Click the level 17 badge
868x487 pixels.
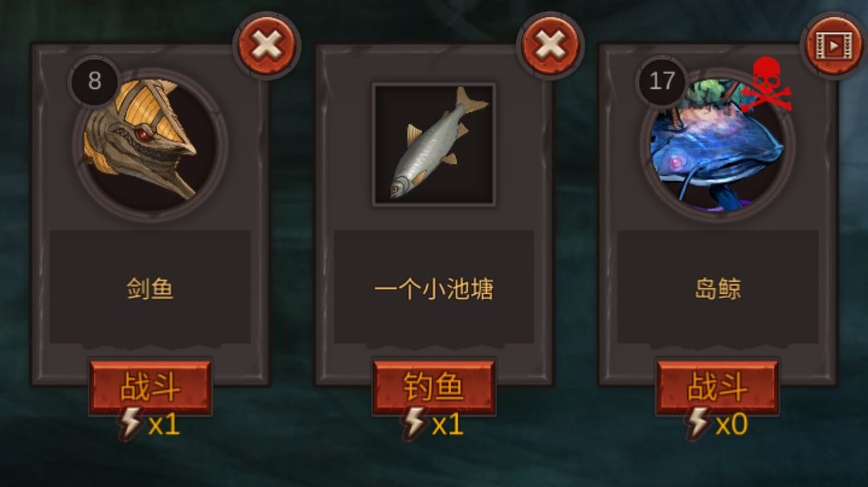pyautogui.click(x=662, y=81)
